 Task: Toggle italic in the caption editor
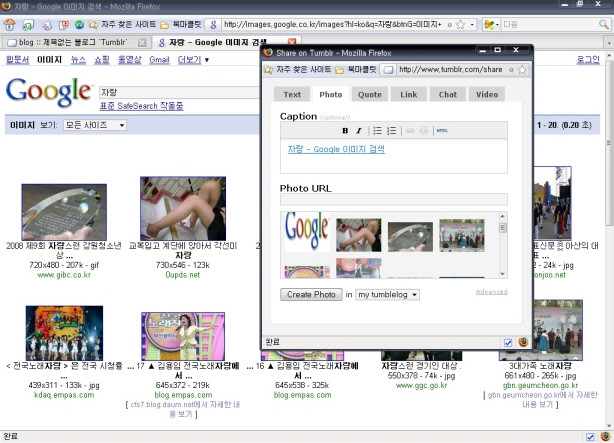coord(358,131)
